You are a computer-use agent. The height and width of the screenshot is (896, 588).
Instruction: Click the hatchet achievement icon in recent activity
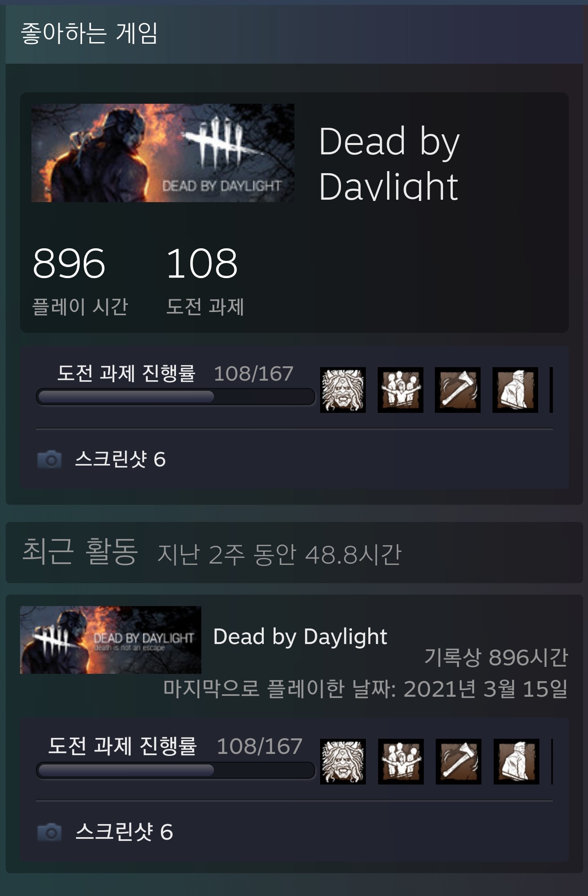[x=459, y=762]
